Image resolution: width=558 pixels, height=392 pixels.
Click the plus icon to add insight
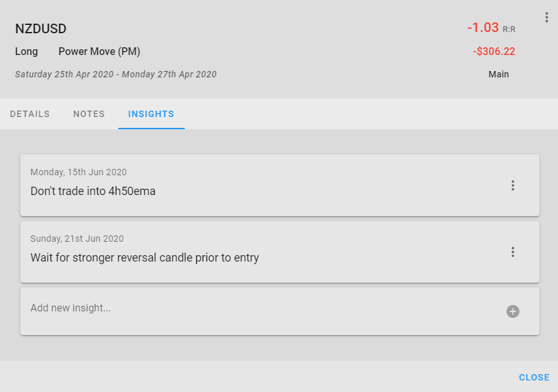(513, 311)
